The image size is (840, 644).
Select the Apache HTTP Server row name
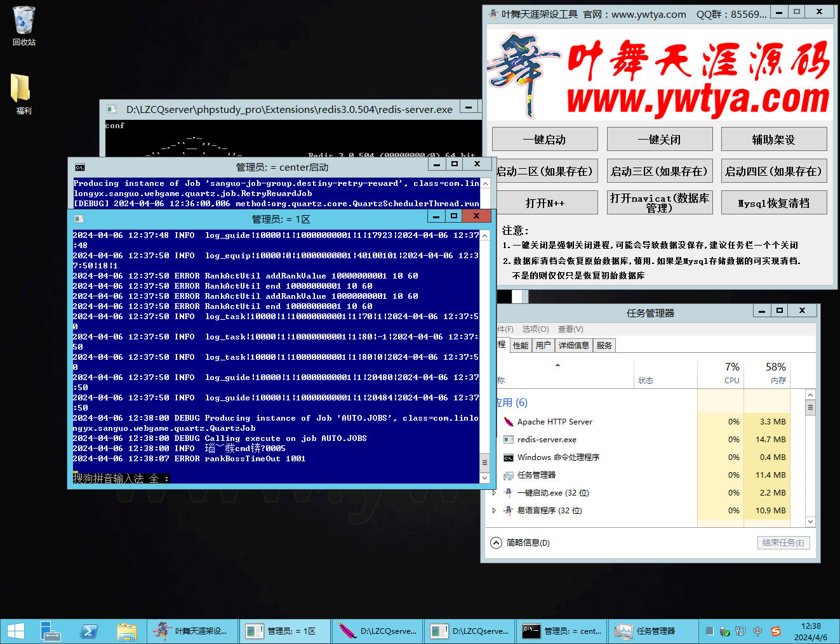click(555, 422)
